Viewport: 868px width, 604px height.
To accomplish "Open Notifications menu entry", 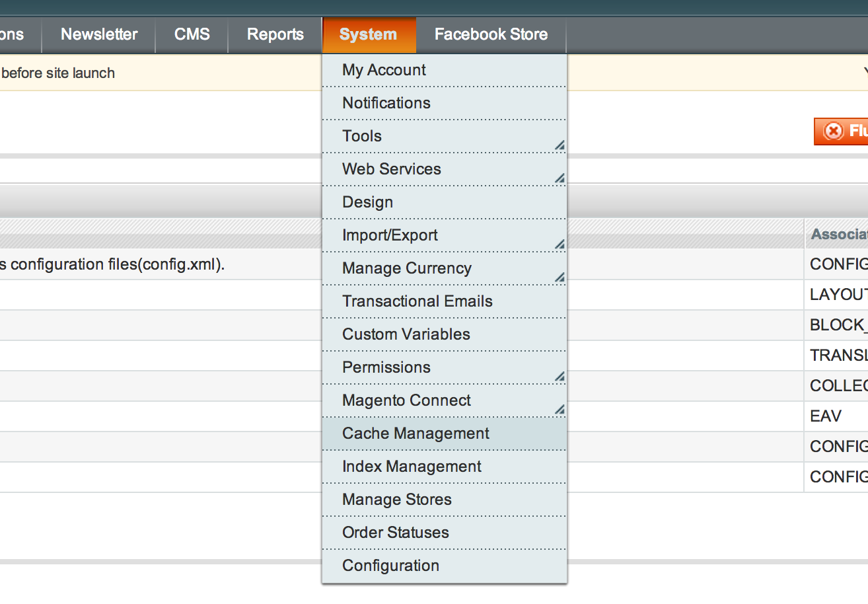I will pos(444,103).
